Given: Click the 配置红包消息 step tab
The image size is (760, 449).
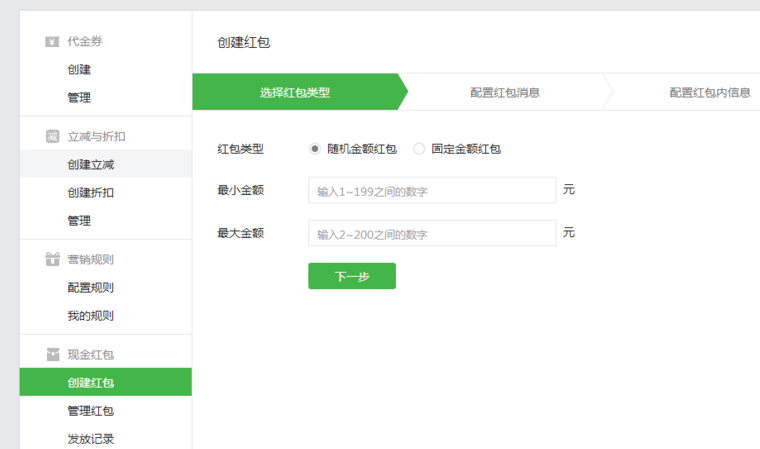Looking at the screenshot, I should pos(505,92).
